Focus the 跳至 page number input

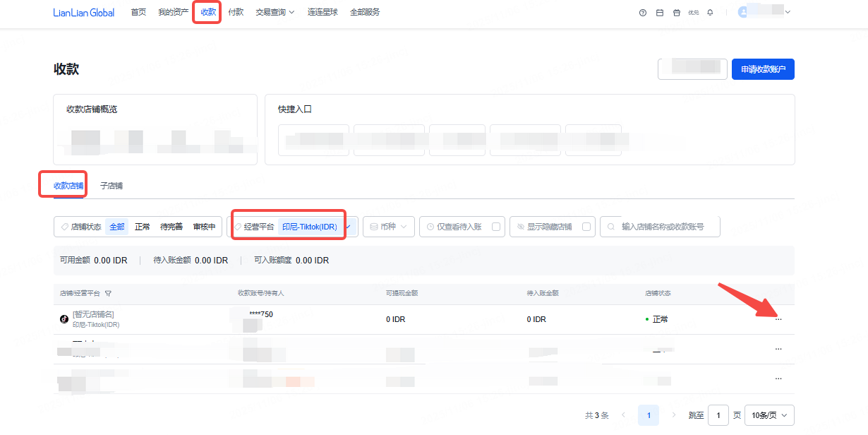(x=718, y=415)
